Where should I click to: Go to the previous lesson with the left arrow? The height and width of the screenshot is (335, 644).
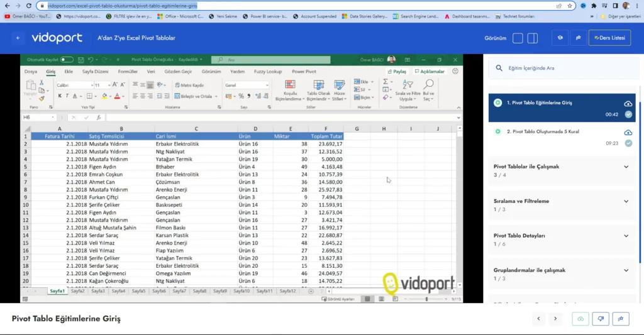pyautogui.click(x=538, y=319)
